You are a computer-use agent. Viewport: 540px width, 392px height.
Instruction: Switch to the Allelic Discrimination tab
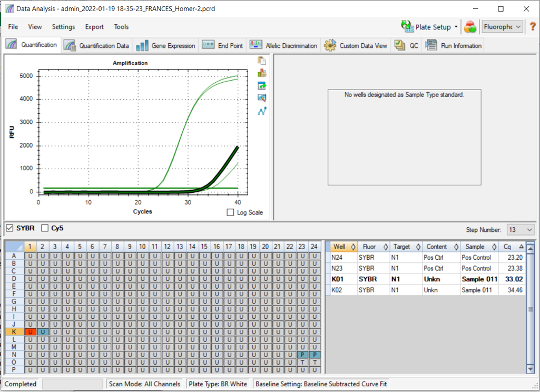tap(284, 46)
